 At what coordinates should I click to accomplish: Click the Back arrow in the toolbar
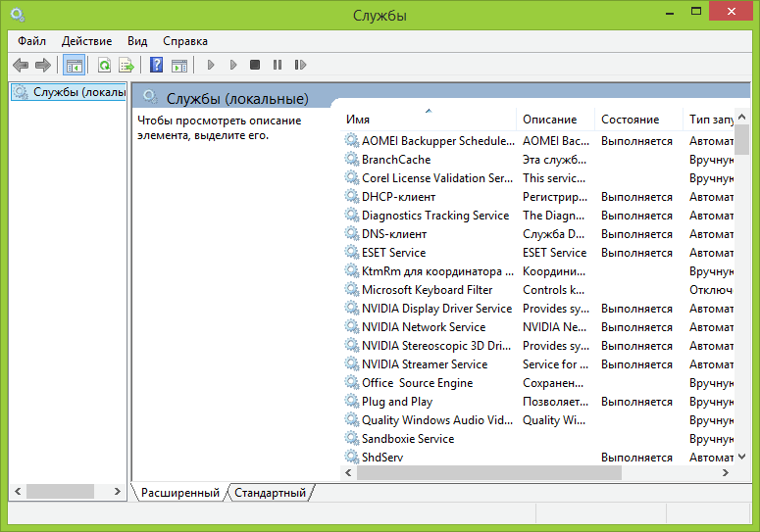(21, 66)
